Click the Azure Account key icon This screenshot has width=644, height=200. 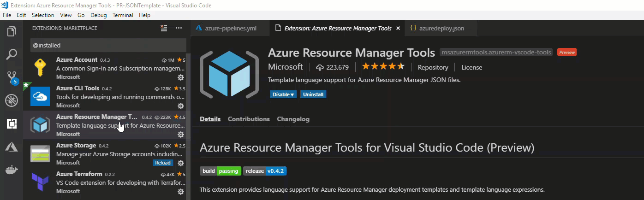pos(40,68)
